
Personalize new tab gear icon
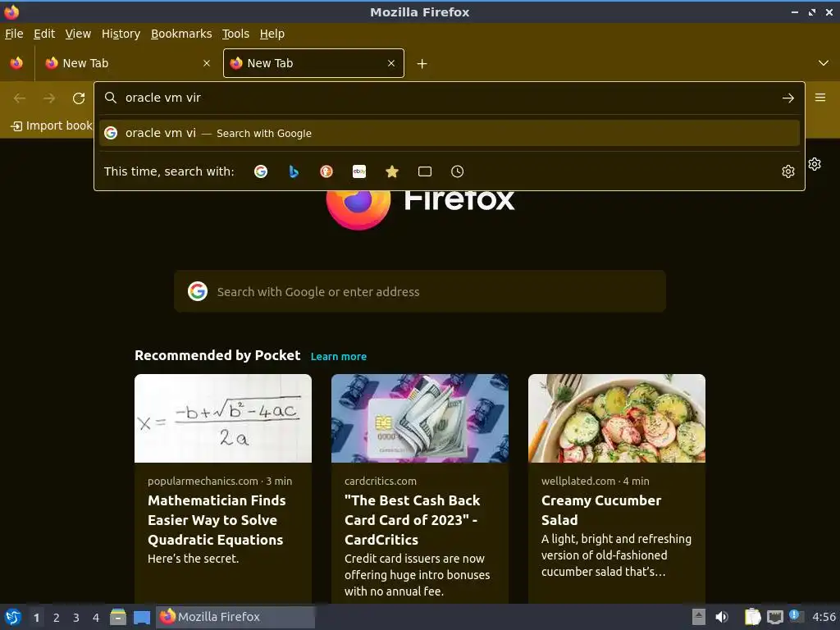tap(815, 164)
